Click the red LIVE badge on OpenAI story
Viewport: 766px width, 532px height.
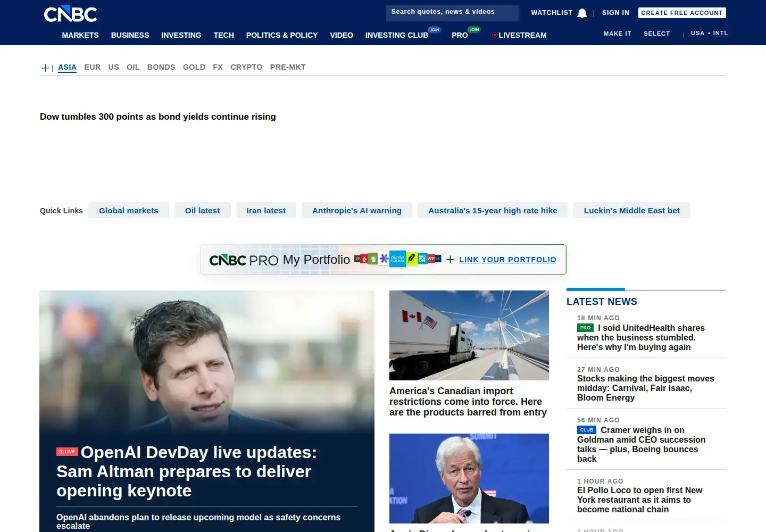[x=67, y=452]
